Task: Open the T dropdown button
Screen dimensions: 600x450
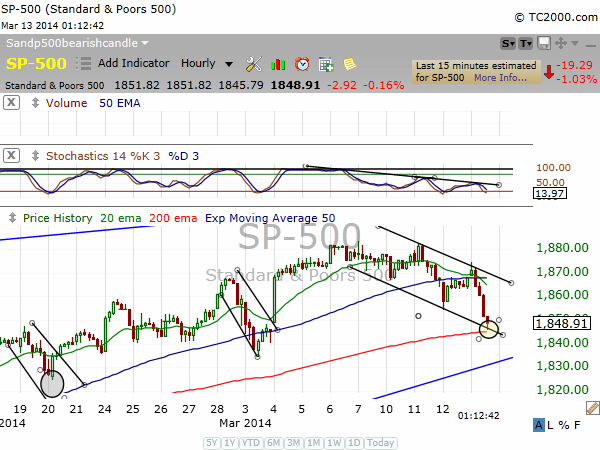Action: click(x=526, y=44)
